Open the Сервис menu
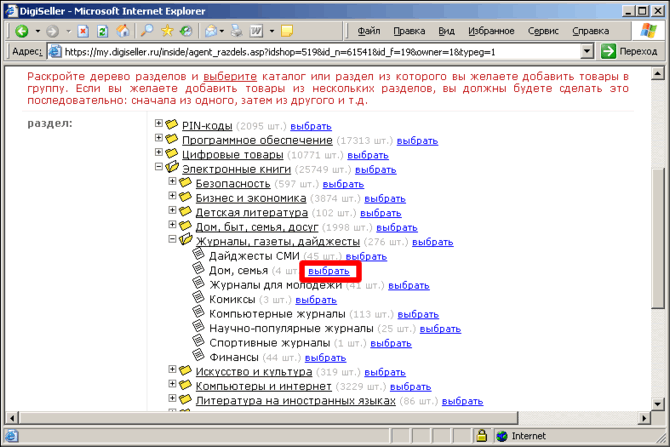This screenshot has width=670, height=447. tap(543, 31)
